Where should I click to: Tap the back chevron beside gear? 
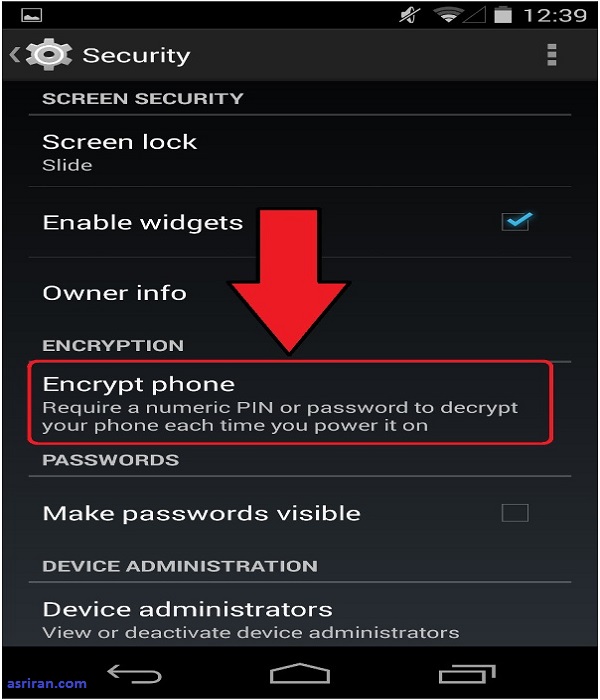click(x=15, y=55)
